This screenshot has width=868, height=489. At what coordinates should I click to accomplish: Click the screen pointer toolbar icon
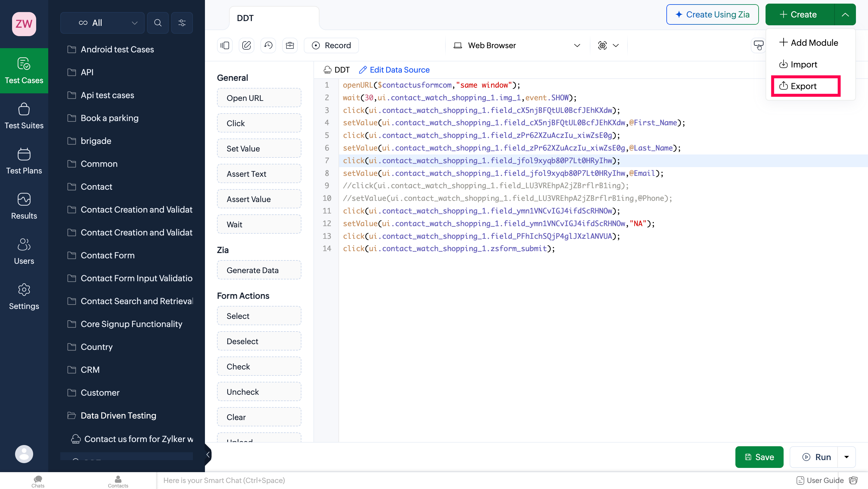759,45
